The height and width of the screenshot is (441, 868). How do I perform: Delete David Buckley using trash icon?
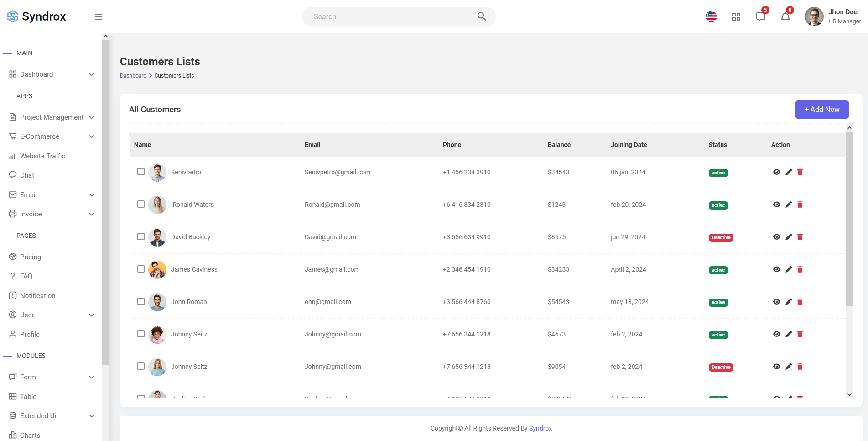(800, 237)
